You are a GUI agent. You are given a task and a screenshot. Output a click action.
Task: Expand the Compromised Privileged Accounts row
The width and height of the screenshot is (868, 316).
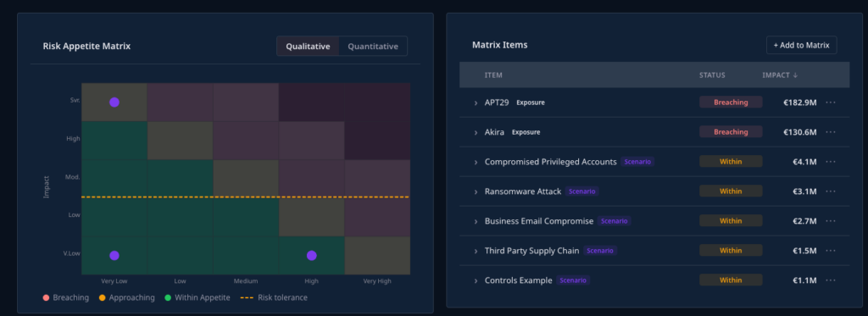click(x=476, y=162)
